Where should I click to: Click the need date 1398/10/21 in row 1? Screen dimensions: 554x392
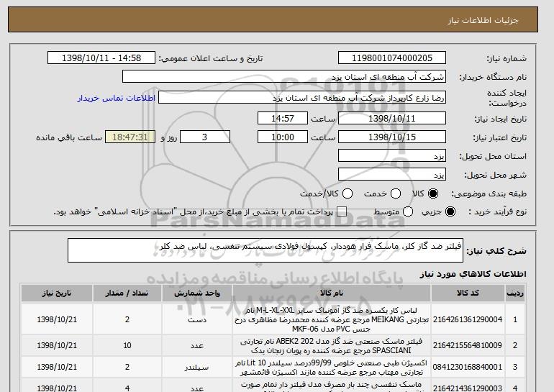coord(57,319)
